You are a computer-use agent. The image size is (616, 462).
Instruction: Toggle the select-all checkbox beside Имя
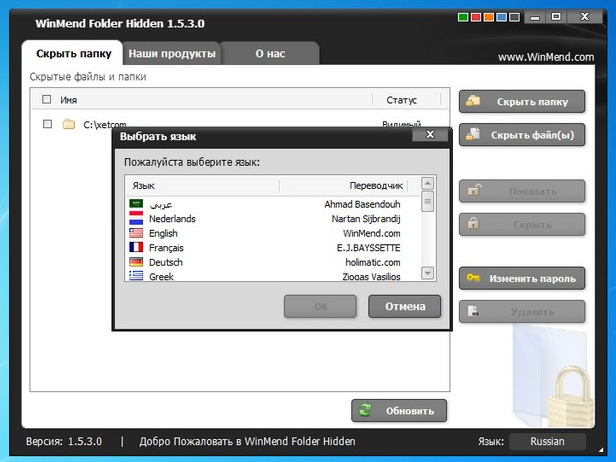click(46, 99)
